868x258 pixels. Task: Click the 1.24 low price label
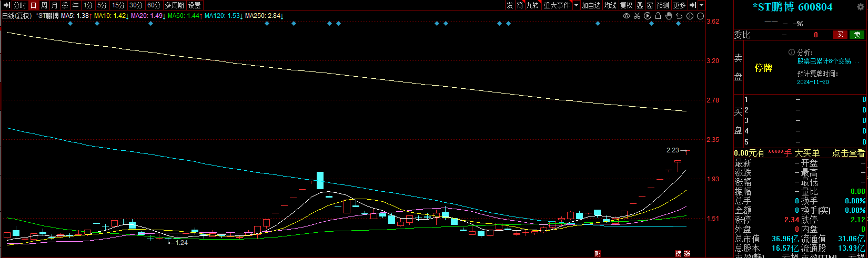pyautogui.click(x=181, y=243)
